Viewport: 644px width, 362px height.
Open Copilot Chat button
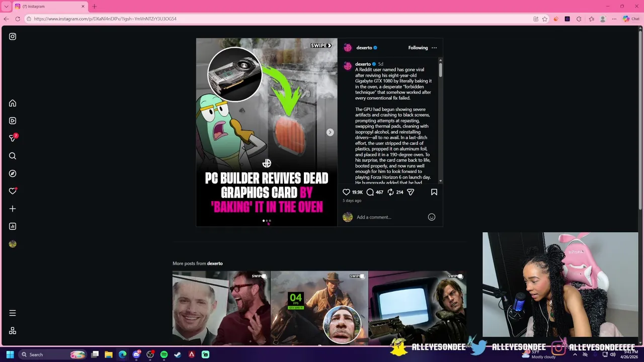(x=631, y=19)
